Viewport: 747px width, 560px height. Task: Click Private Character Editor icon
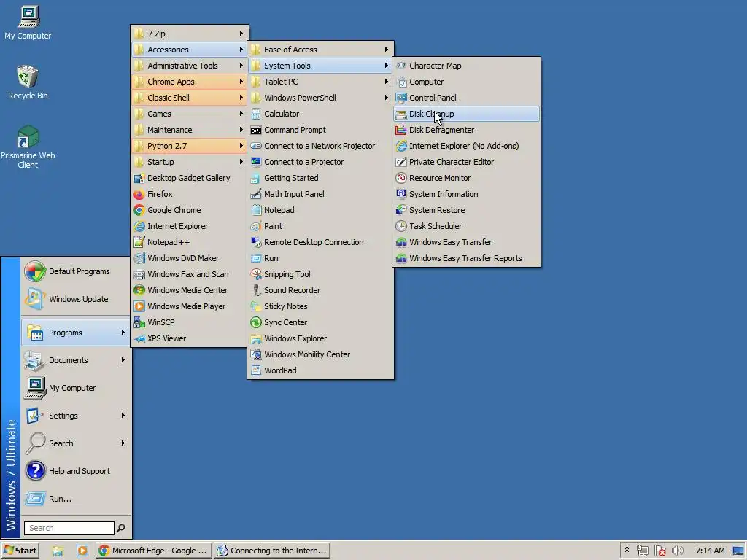pos(401,162)
